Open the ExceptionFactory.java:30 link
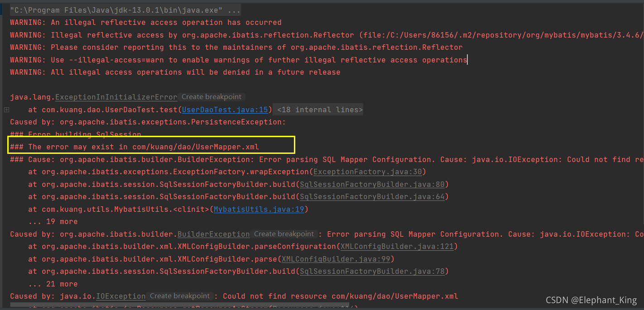The image size is (644, 310). [x=367, y=172]
